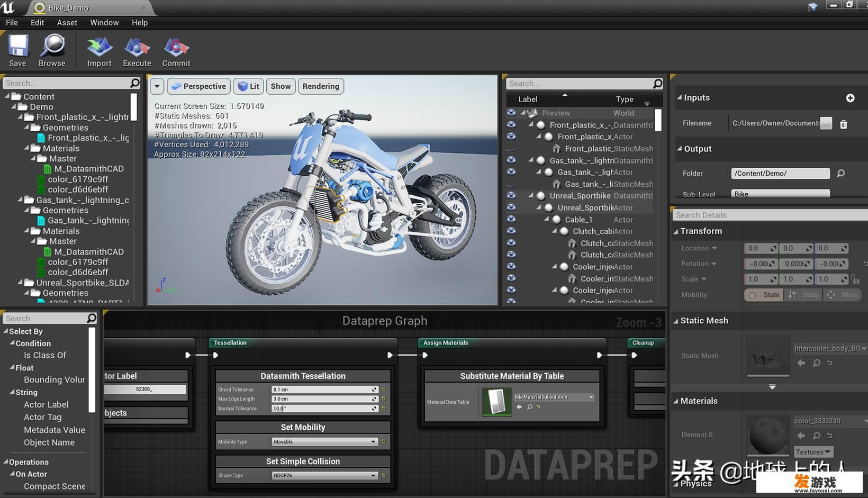The image size is (868, 498).
Task: Hide the Cable_1 Actor
Action: pyautogui.click(x=511, y=220)
